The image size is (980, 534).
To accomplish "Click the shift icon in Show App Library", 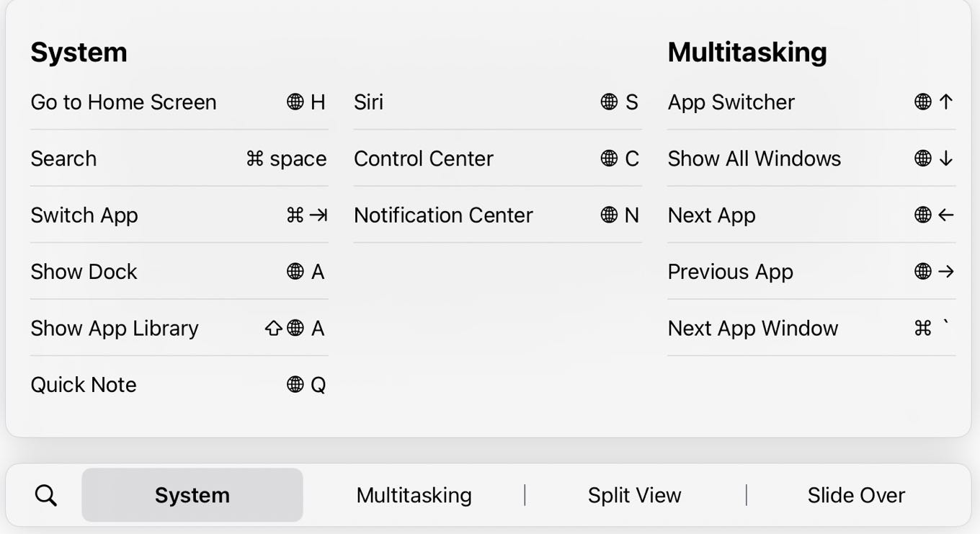I will (x=273, y=329).
